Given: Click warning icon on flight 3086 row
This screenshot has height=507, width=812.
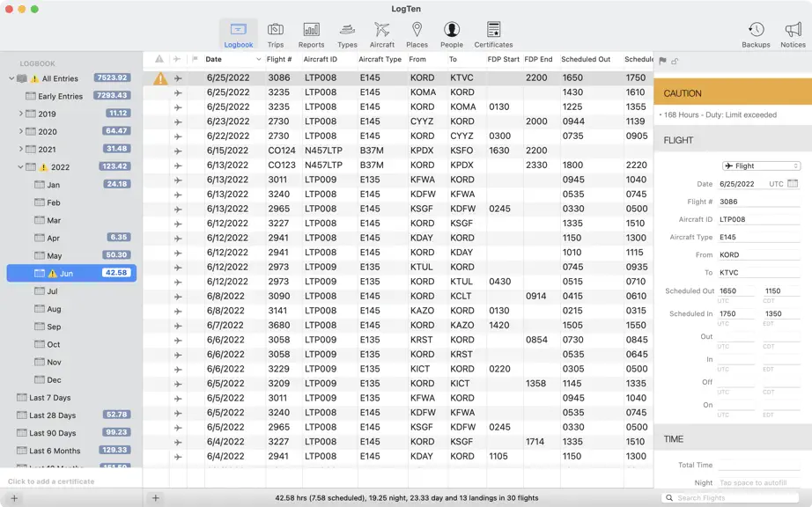Looking at the screenshot, I should click(160, 78).
